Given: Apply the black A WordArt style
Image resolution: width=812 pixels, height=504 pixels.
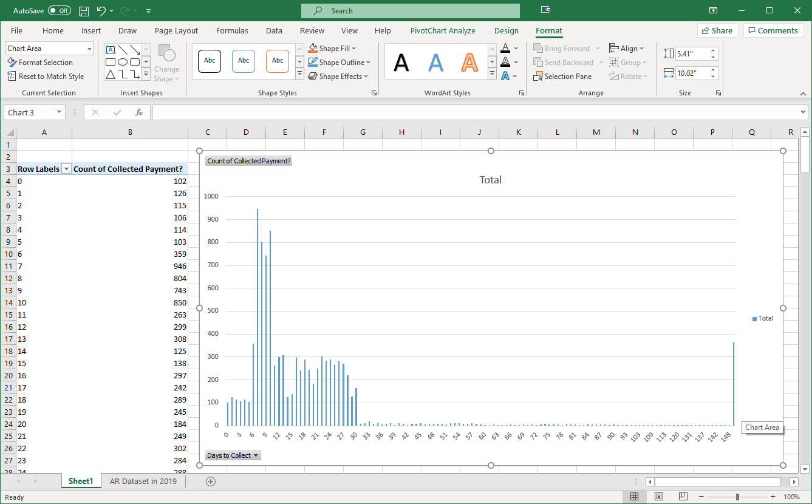Looking at the screenshot, I should click(x=401, y=62).
